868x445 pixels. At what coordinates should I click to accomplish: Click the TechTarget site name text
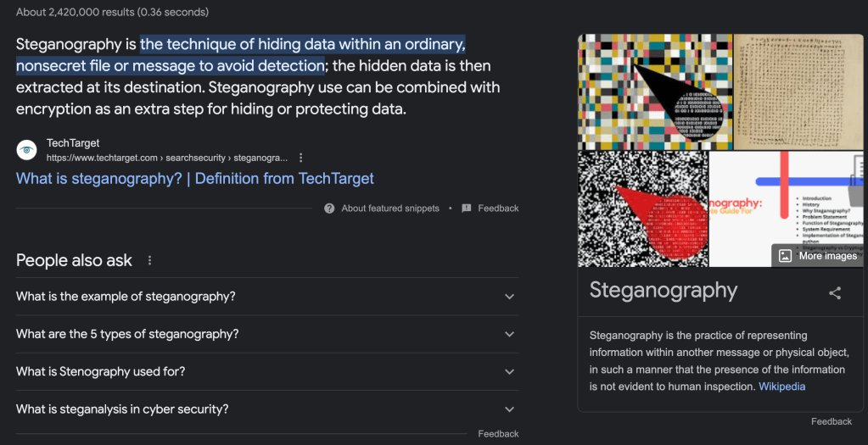click(73, 144)
